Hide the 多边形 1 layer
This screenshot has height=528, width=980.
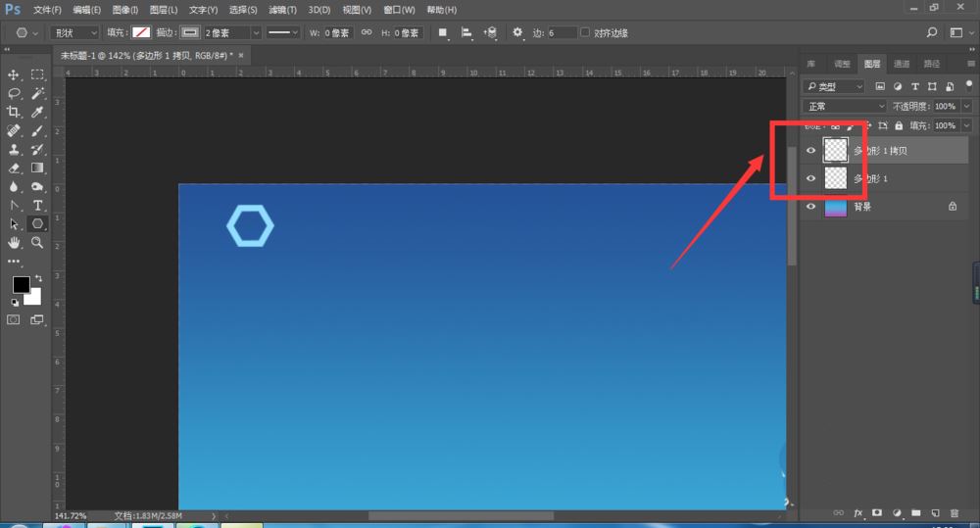click(810, 178)
